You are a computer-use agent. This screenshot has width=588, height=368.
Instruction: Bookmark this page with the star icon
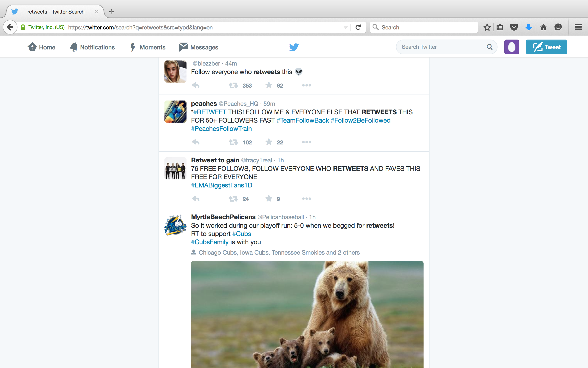[487, 27]
